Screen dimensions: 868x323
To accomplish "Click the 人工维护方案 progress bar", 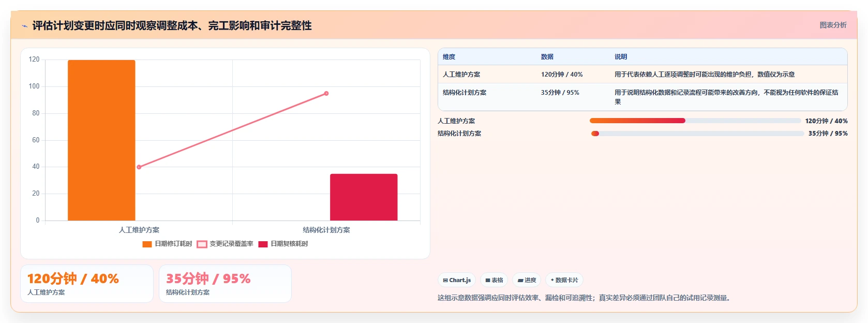I will coord(695,121).
